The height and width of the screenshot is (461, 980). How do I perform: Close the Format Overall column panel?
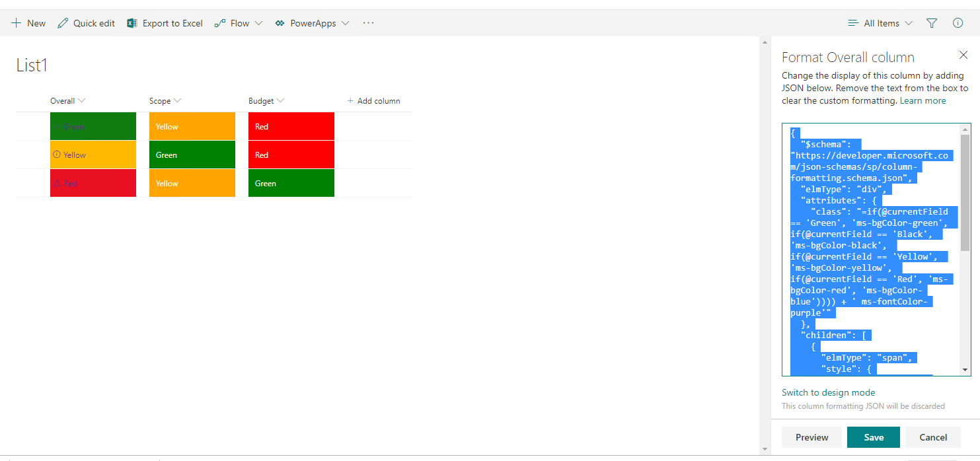(963, 55)
